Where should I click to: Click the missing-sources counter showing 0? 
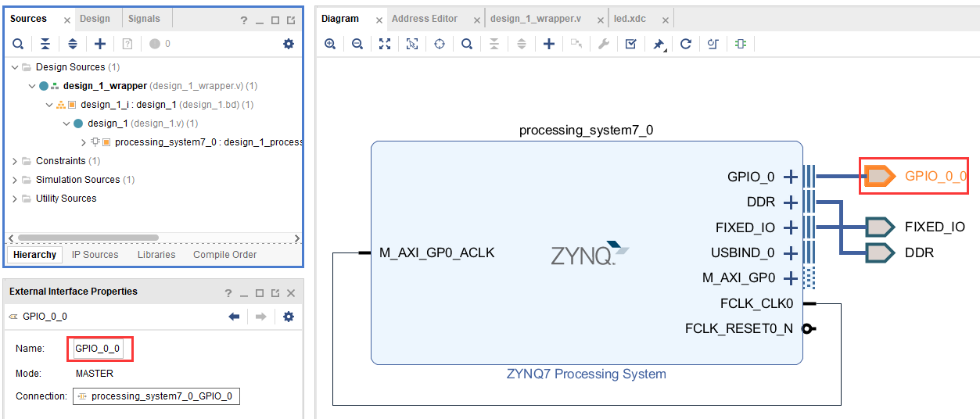160,44
